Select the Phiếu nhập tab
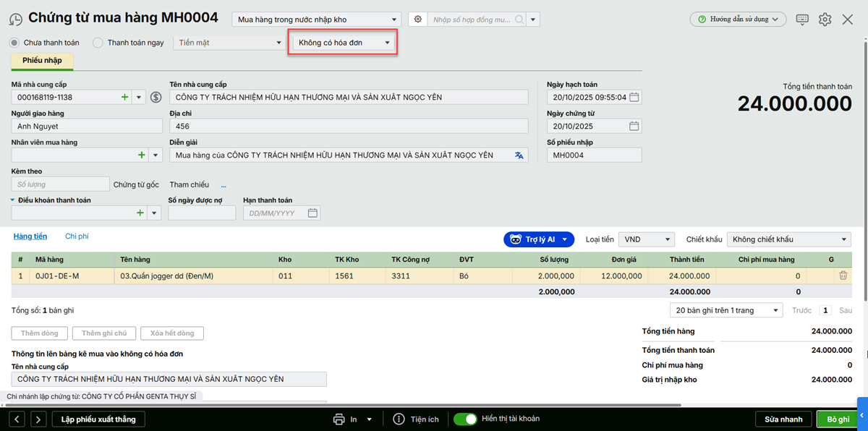 pos(42,61)
